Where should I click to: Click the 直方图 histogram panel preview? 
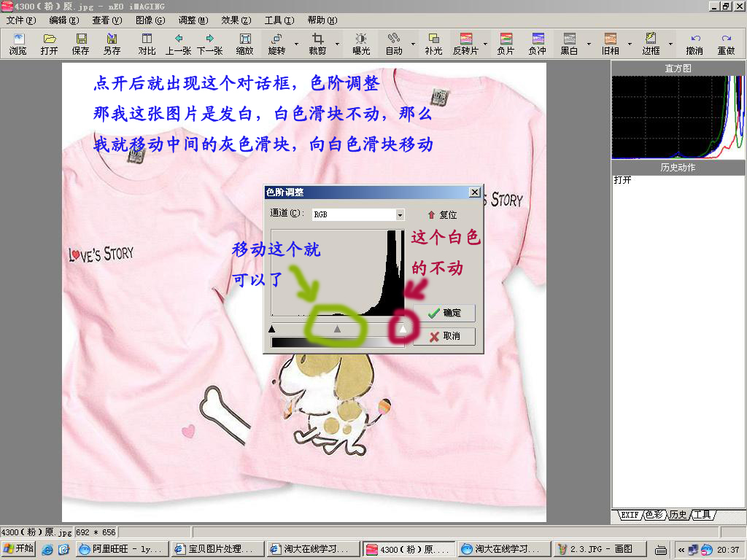(678, 117)
